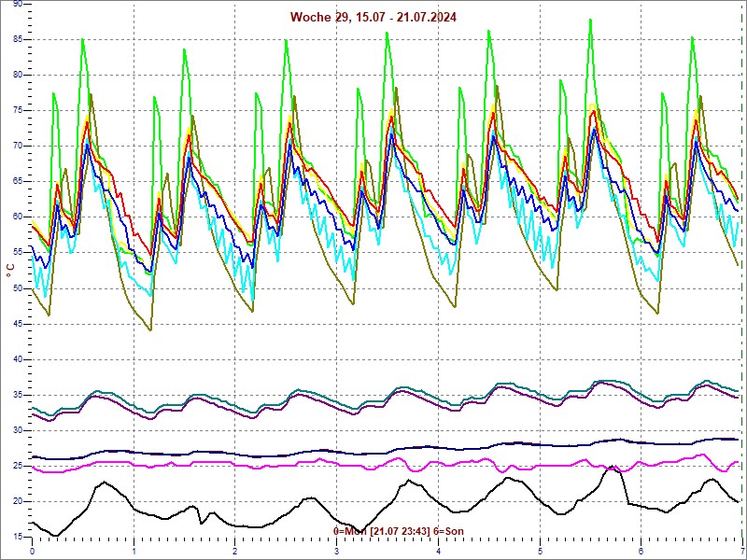Select the y-axis label "25"
The width and height of the screenshot is (747, 560).
pyautogui.click(x=17, y=466)
